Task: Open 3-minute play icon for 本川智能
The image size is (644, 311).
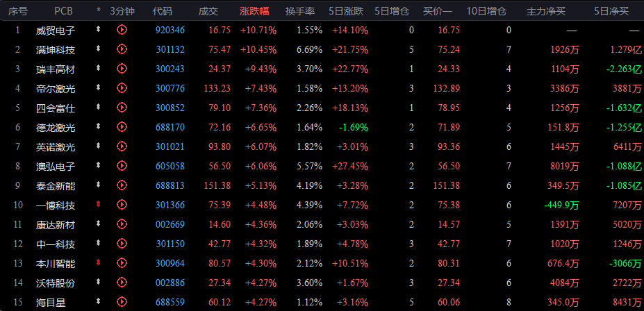Action: click(122, 263)
